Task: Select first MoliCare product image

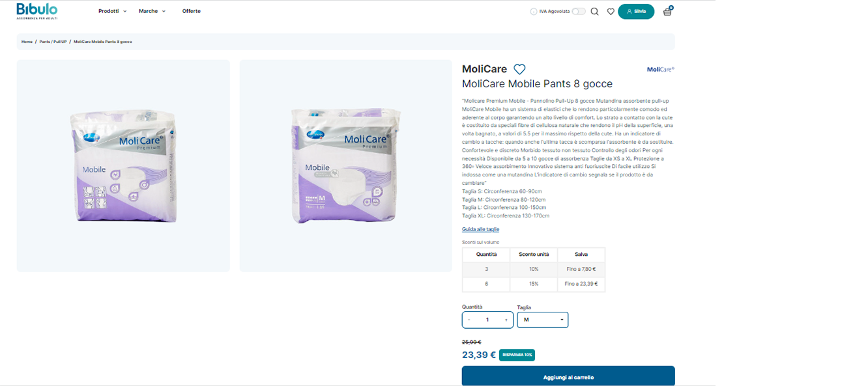Action: tap(123, 165)
